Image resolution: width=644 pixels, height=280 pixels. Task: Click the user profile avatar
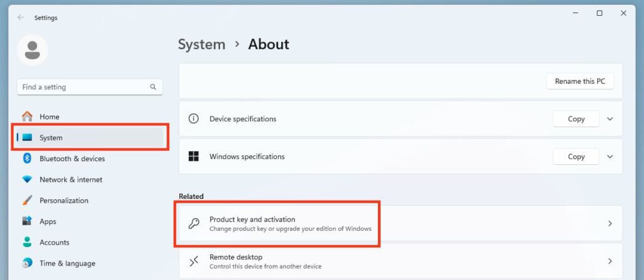tap(33, 50)
